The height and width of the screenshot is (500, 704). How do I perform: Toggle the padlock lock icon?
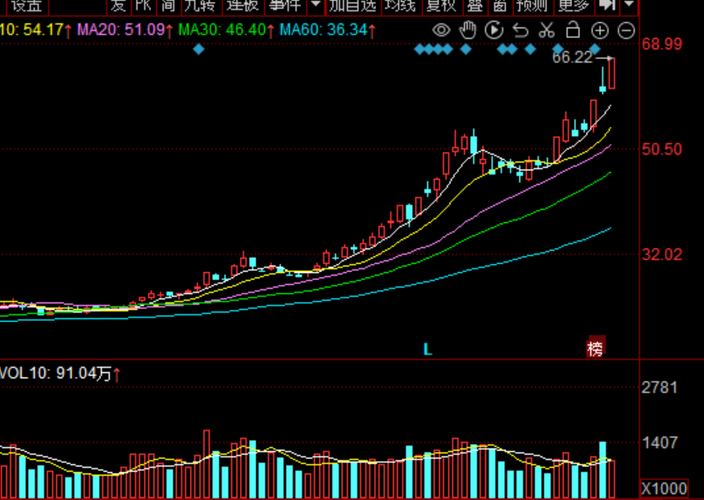tap(573, 30)
